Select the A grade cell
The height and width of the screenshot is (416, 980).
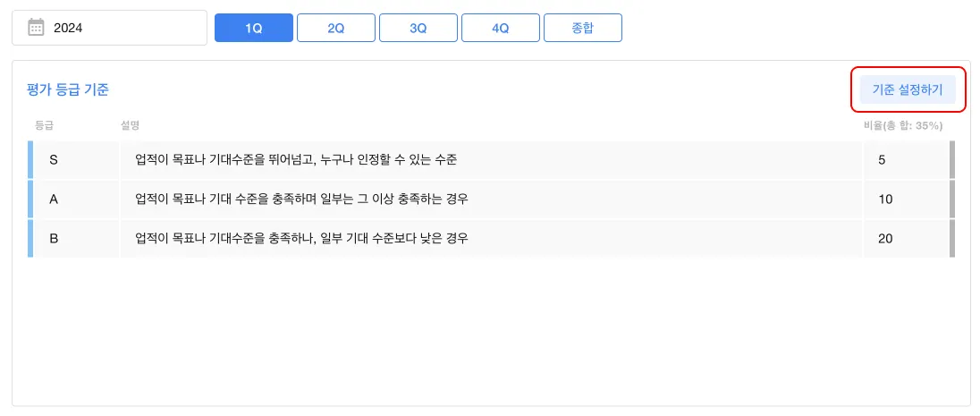(x=54, y=200)
